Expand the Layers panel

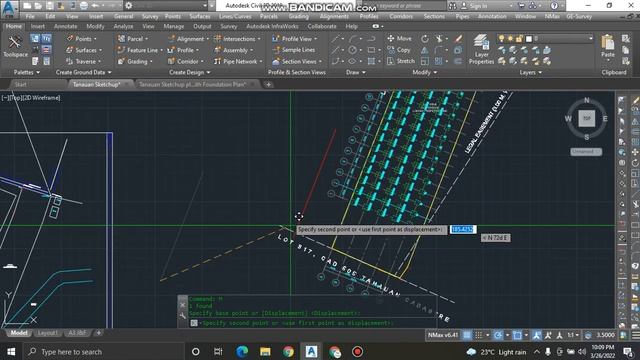(x=531, y=72)
